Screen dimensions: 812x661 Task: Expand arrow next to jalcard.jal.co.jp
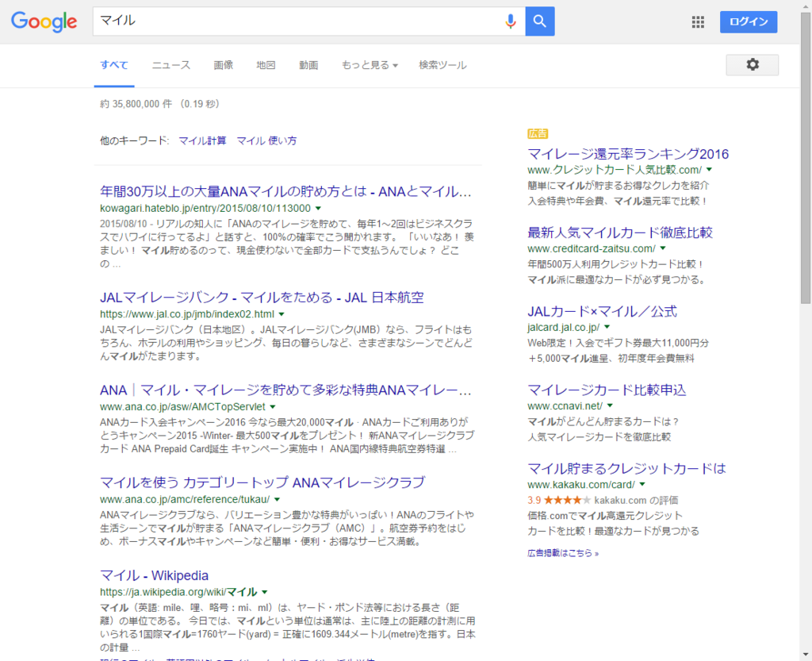tap(607, 328)
